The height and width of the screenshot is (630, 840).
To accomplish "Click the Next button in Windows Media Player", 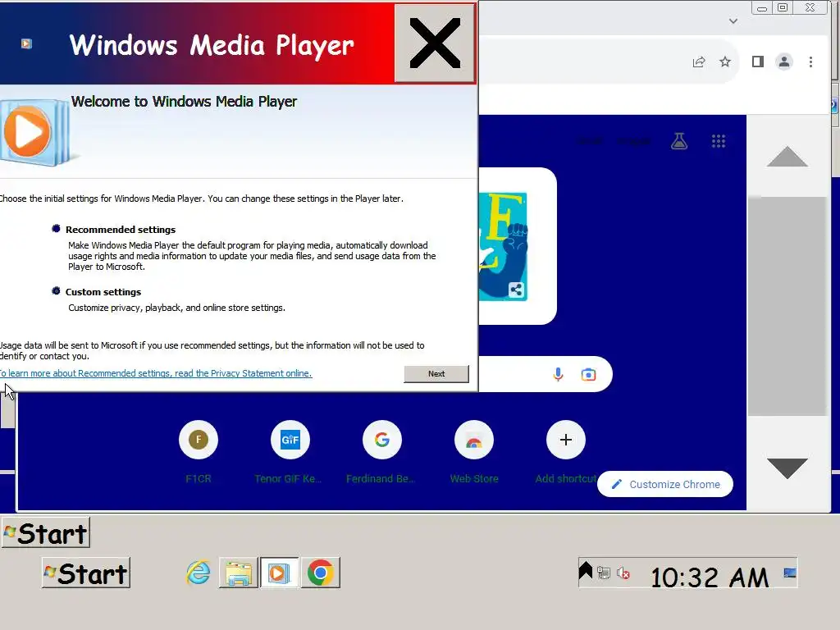I will coord(436,374).
